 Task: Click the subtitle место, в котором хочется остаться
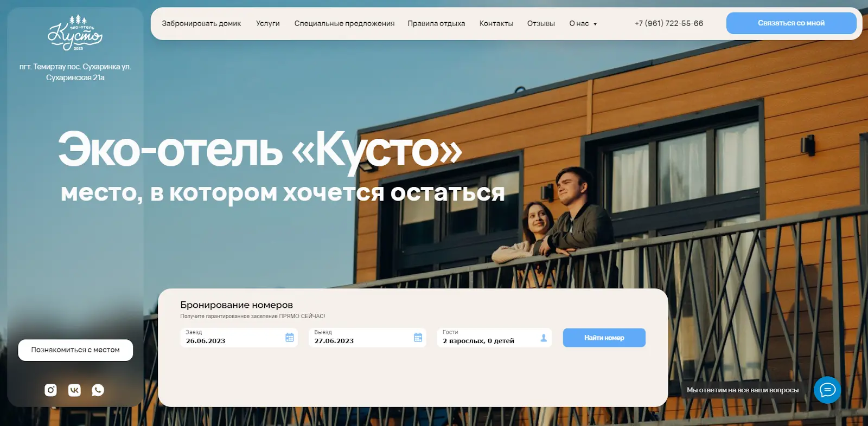click(283, 193)
